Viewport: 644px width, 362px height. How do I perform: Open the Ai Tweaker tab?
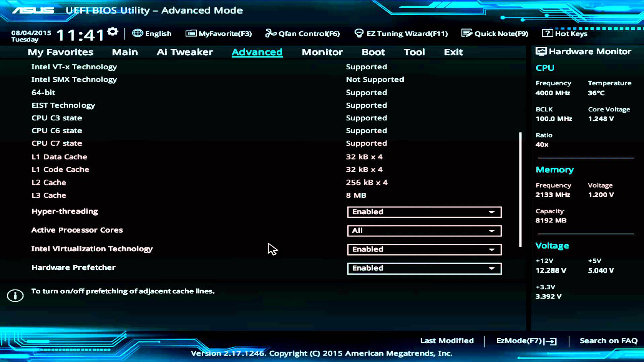(x=185, y=52)
